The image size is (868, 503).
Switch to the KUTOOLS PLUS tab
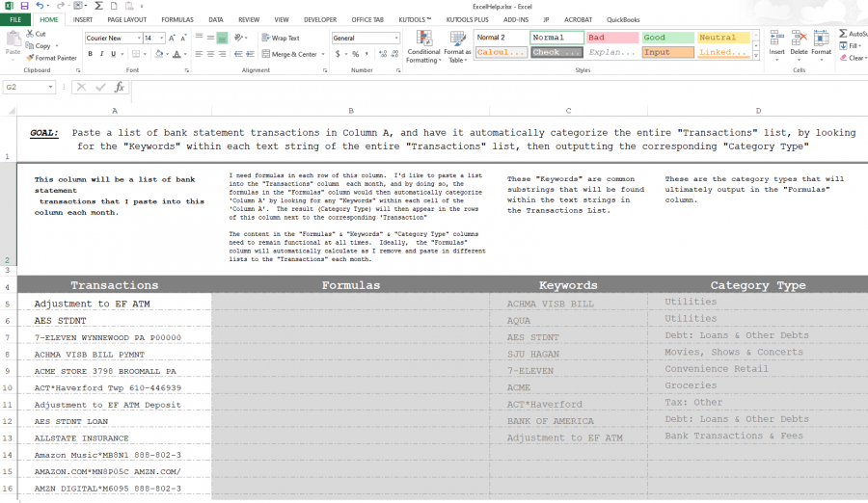[x=467, y=19]
